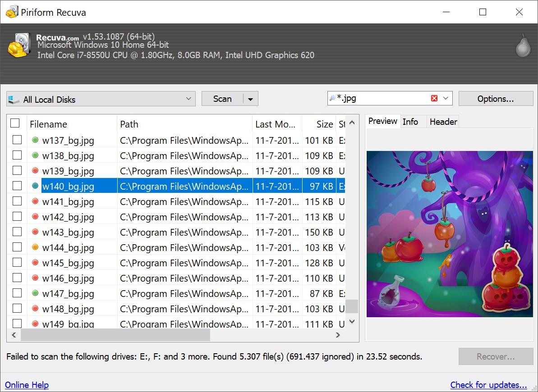
Task: Open the Scan button dropdown arrow
Action: coord(250,99)
